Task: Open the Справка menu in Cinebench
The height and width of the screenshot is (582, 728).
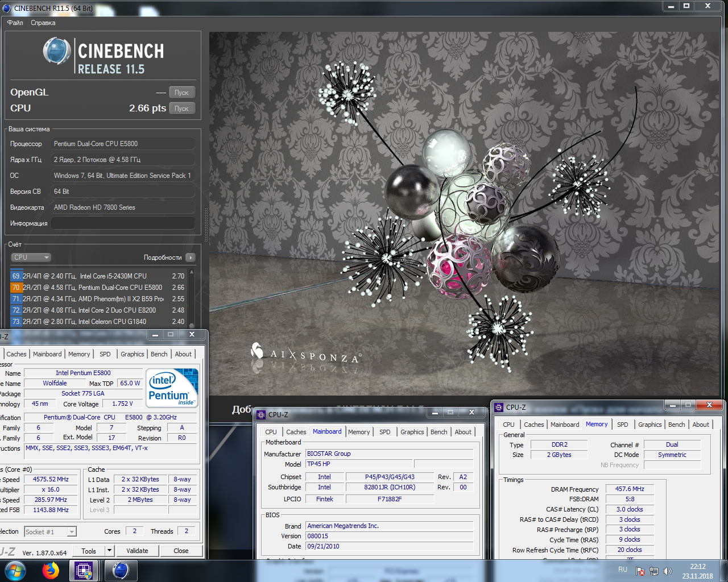Action: click(43, 23)
